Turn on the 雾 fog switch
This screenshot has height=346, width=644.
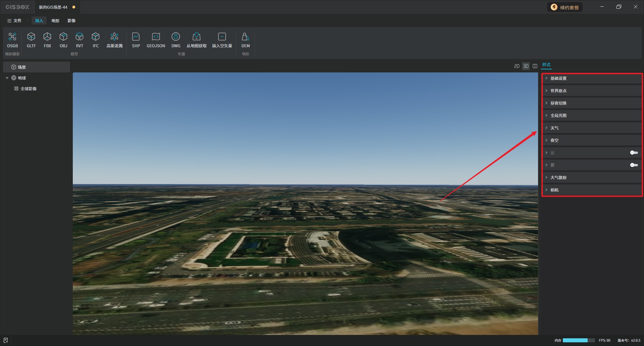[x=634, y=165]
